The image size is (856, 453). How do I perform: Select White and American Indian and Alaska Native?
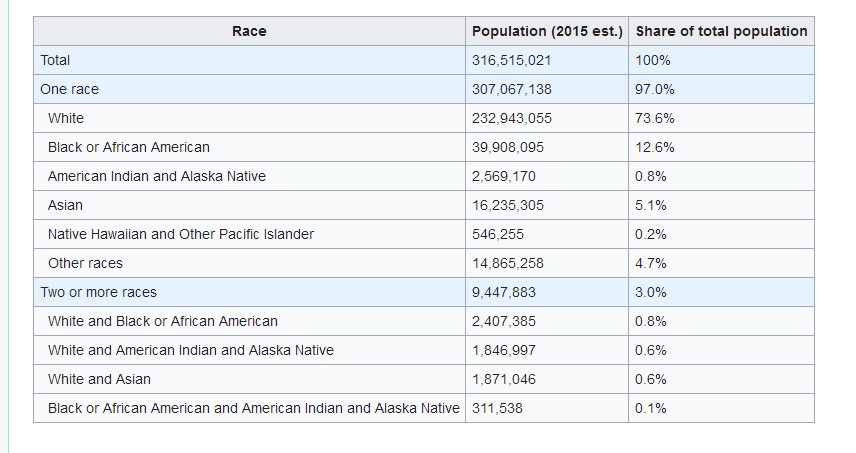191,350
